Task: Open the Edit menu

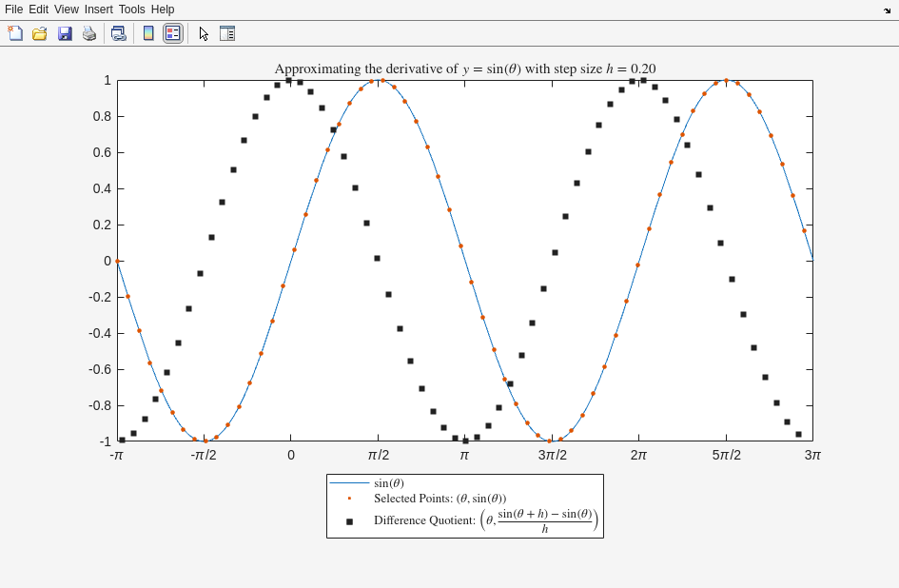Action: pyautogui.click(x=38, y=10)
